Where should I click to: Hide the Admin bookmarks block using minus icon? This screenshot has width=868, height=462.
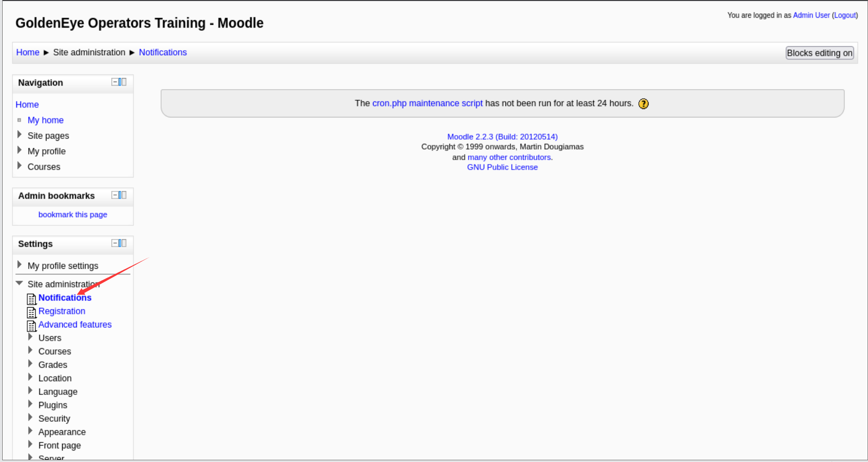[x=115, y=195]
